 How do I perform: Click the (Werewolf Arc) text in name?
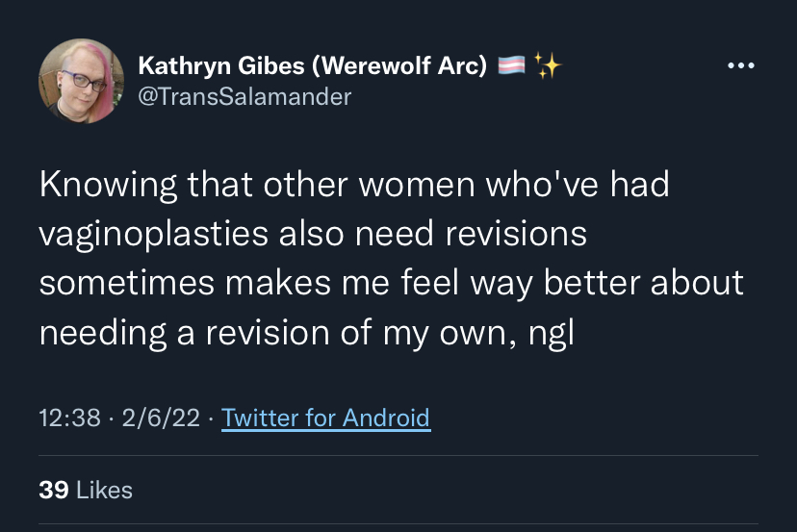coord(399,65)
